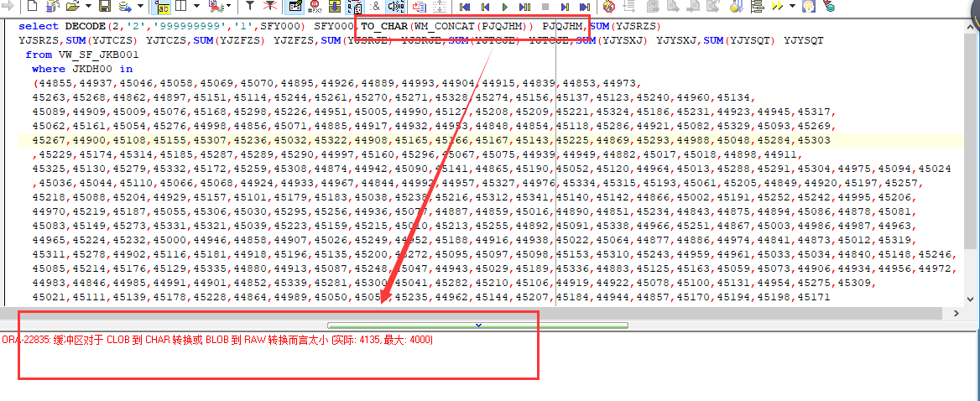The image size is (980, 401).
Task: Click the open script from database icon
Action: [53, 6]
